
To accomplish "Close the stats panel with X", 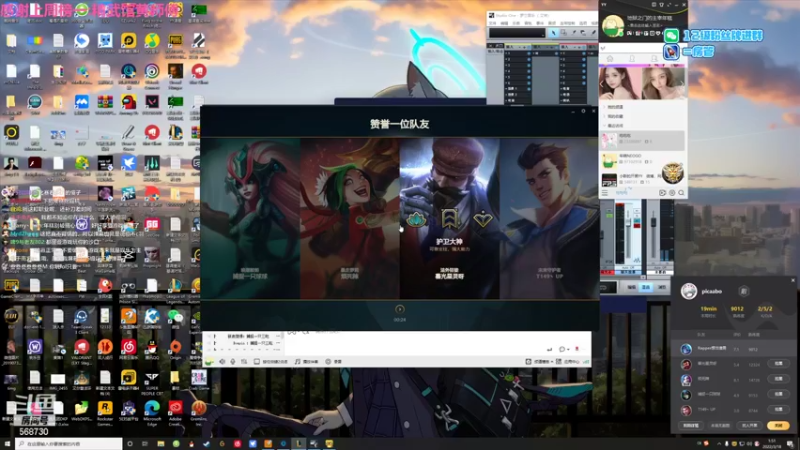I will [793, 280].
